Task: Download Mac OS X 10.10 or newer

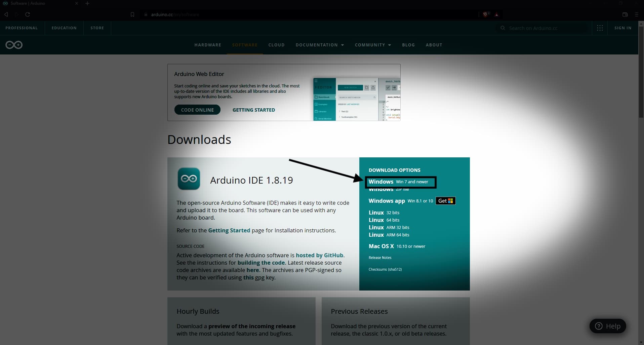Action: (397, 246)
